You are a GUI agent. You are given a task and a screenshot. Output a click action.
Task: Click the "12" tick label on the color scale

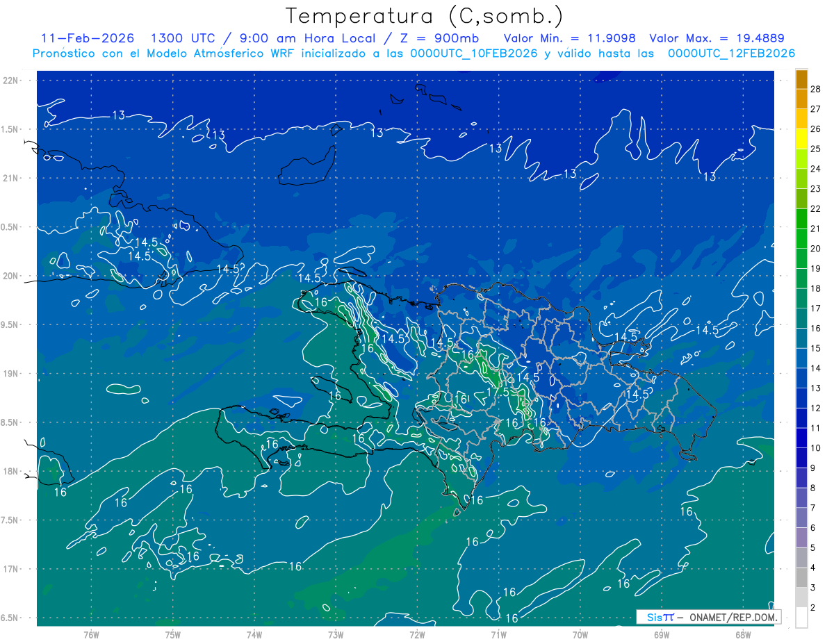(815, 408)
